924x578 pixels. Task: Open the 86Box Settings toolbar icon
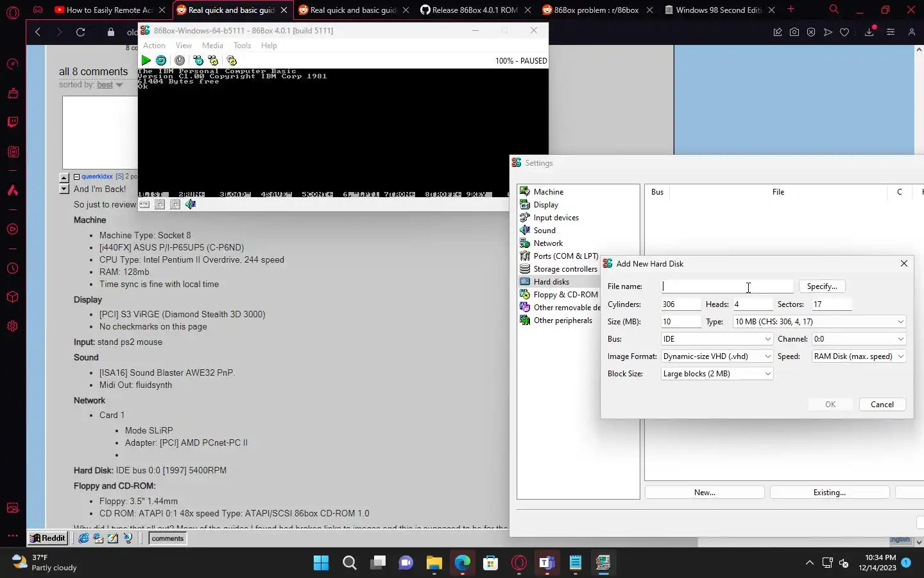pos(232,60)
